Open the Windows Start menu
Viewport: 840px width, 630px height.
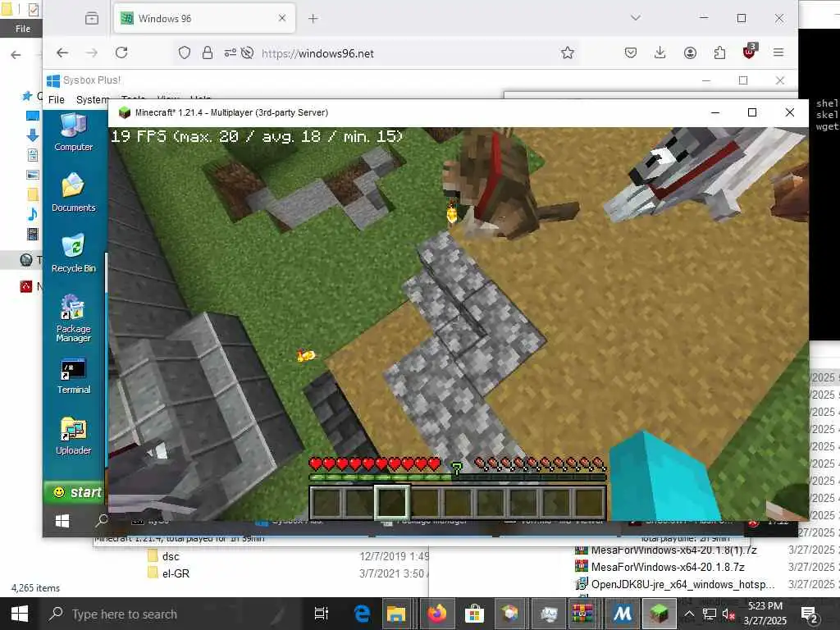(20, 614)
